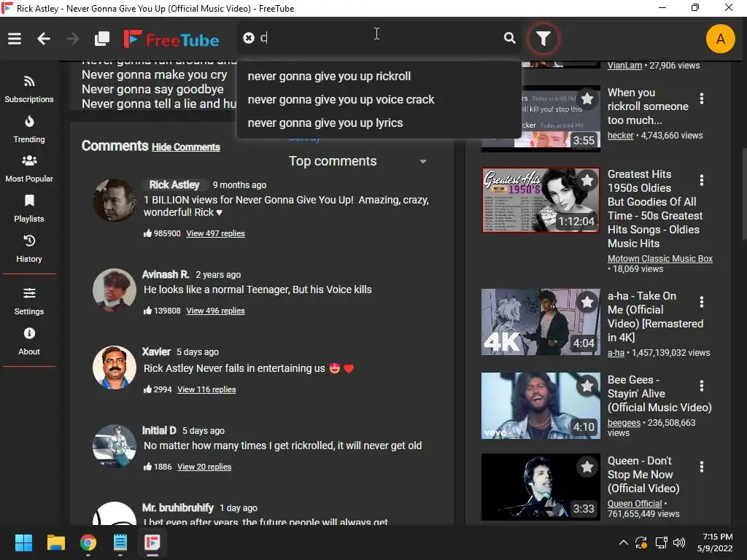Click the magnifier search icon
747x560 pixels.
510,38
